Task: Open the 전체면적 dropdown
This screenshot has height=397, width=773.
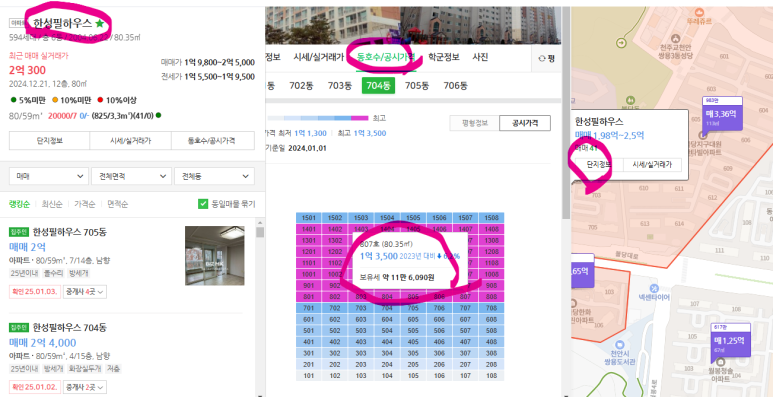Action: pyautogui.click(x=132, y=176)
